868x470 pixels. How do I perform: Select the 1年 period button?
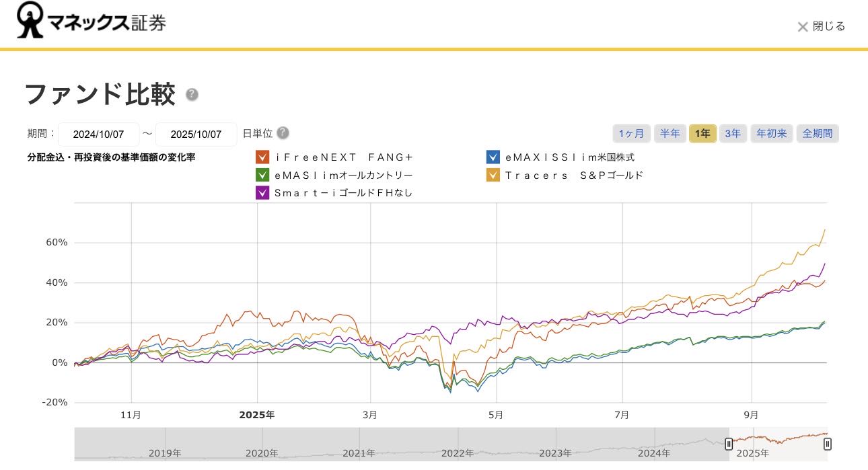(702, 134)
